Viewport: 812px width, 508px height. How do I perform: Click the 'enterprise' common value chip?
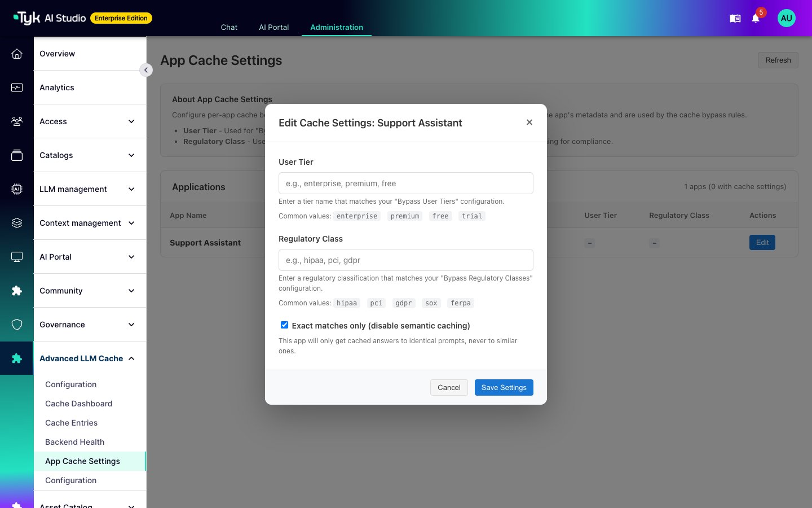pos(357,216)
